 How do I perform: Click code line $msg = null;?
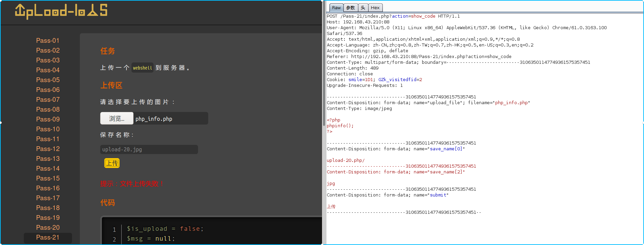pyautogui.click(x=151, y=239)
